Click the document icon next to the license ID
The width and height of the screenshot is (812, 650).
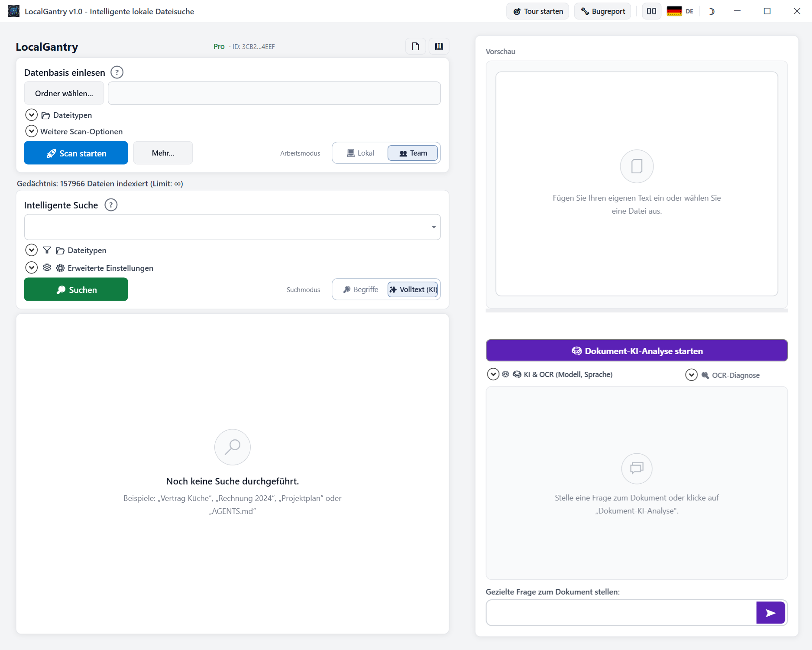pos(415,46)
